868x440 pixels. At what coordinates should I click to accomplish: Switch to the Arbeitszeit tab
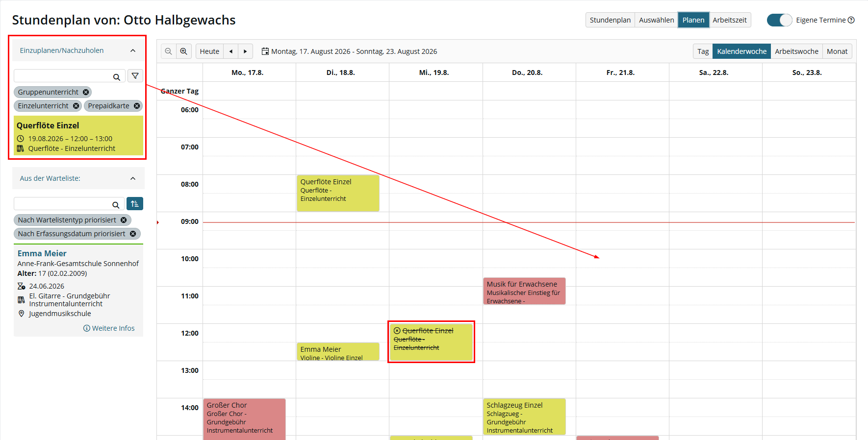pyautogui.click(x=730, y=20)
